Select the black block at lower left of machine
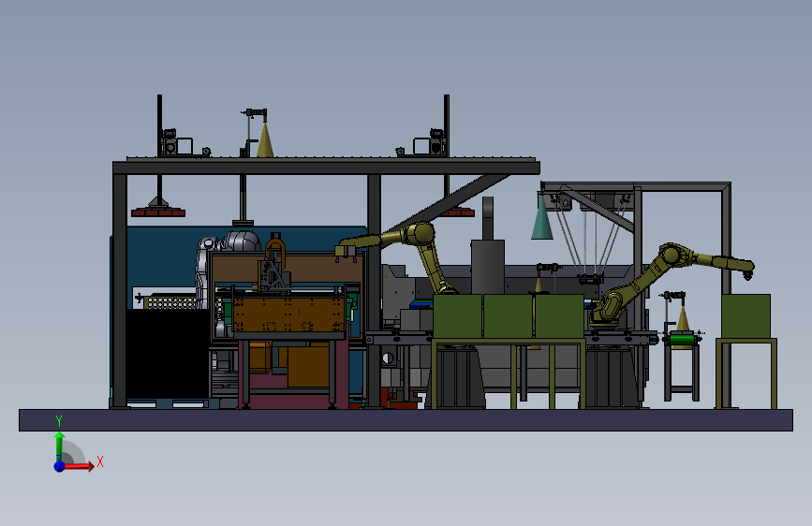Image resolution: width=812 pixels, height=526 pixels. pyautogui.click(x=168, y=354)
